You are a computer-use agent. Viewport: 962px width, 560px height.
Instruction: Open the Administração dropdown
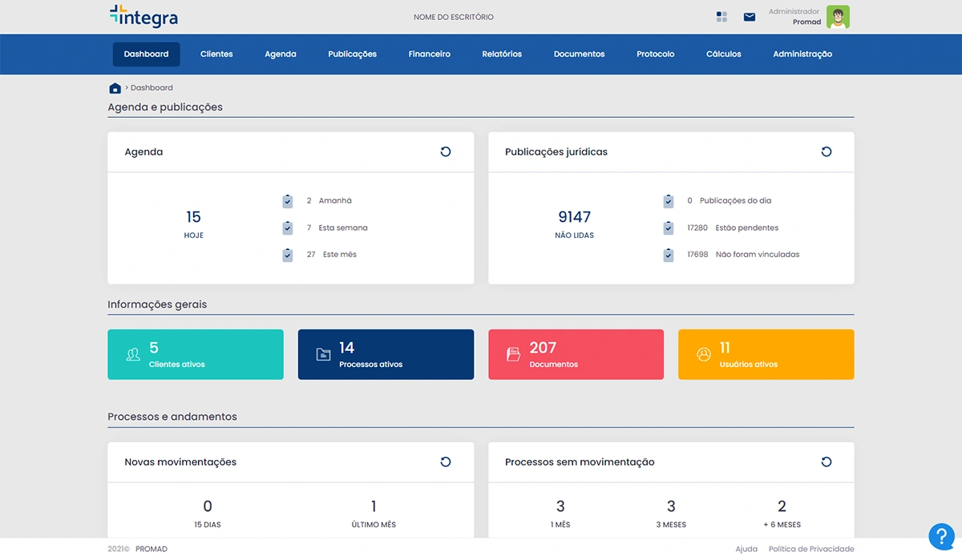click(802, 54)
